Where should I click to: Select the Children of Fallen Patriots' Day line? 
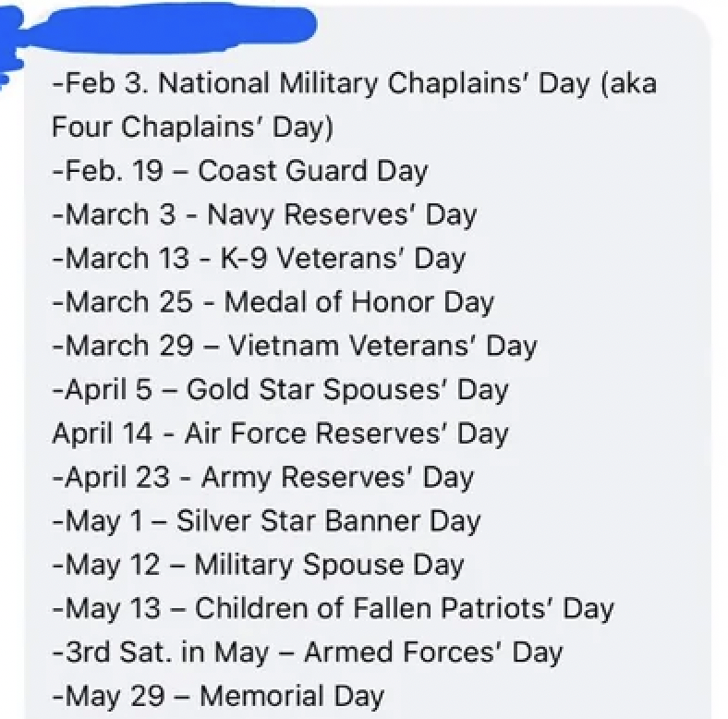click(x=333, y=608)
